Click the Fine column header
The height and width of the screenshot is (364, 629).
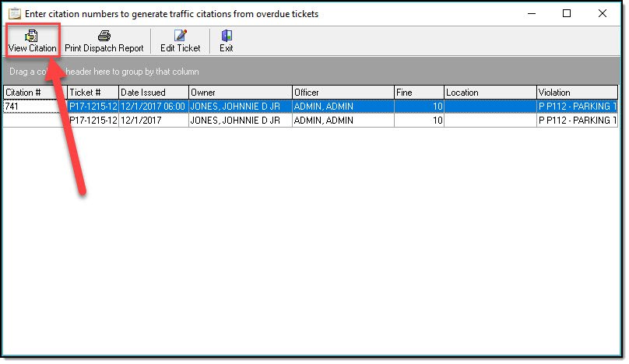[x=418, y=93]
